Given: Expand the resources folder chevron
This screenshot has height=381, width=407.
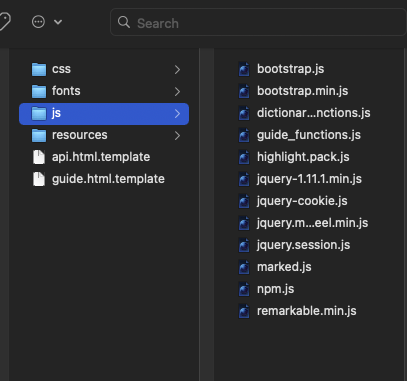Looking at the screenshot, I should 177,136.
